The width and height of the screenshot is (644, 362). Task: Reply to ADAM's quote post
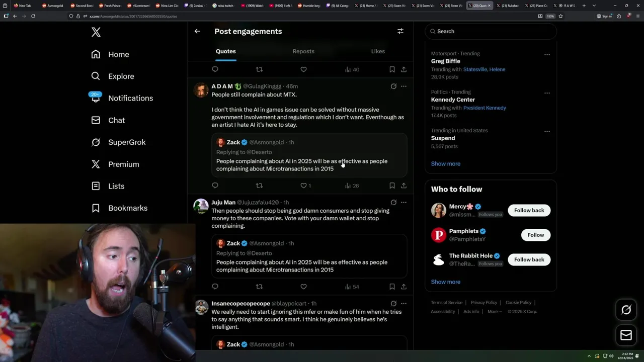215,186
